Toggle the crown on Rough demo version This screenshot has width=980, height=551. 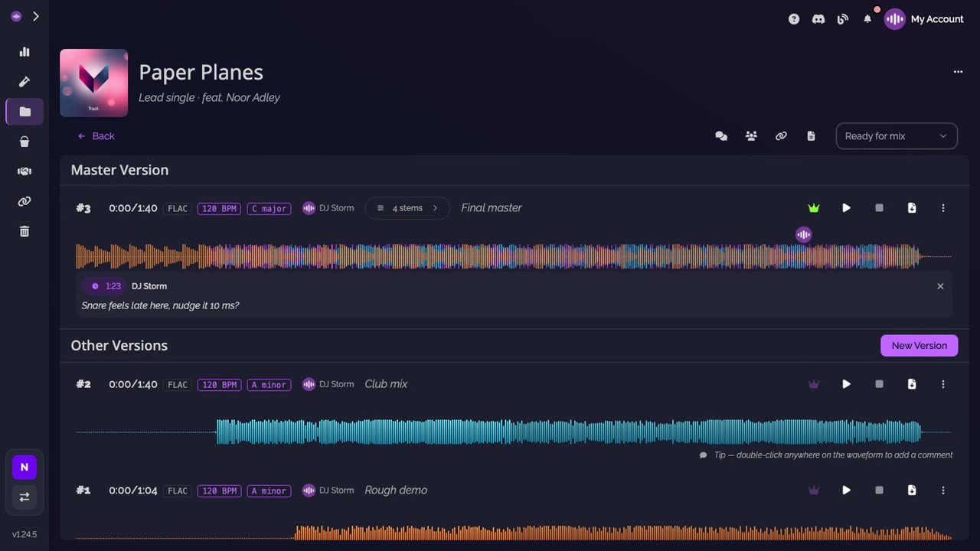814,491
